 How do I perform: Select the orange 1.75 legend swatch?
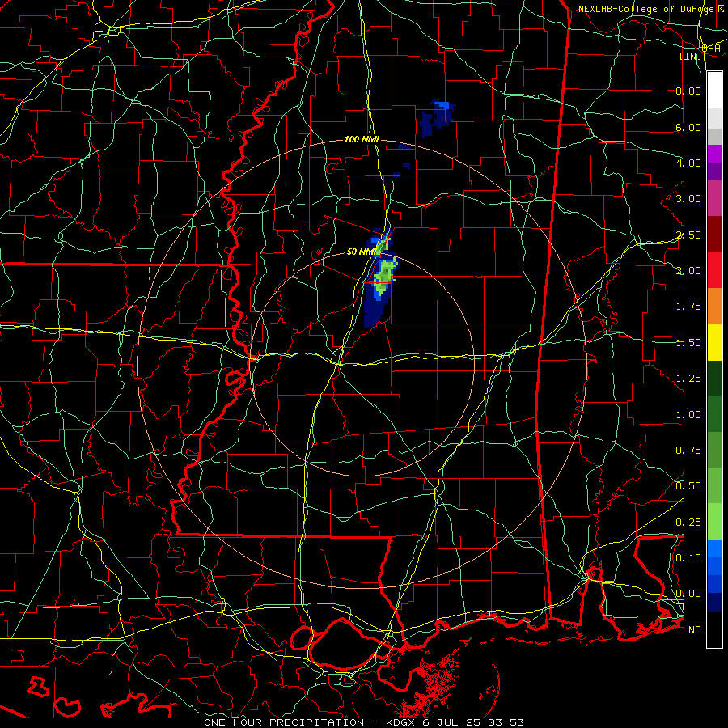click(714, 307)
